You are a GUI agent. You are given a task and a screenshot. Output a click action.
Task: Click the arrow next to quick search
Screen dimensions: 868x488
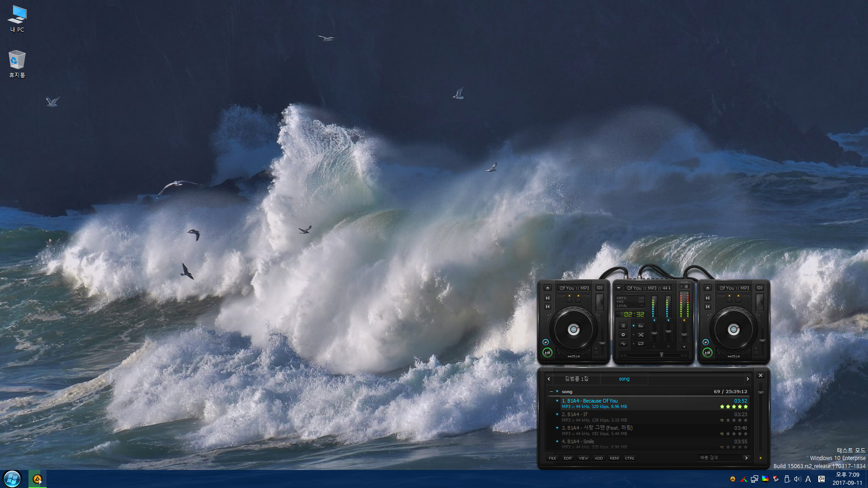(x=746, y=458)
